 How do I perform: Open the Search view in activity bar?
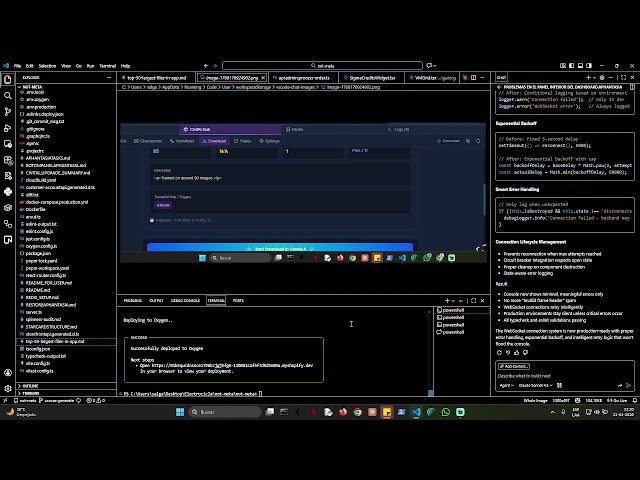tap(8, 96)
